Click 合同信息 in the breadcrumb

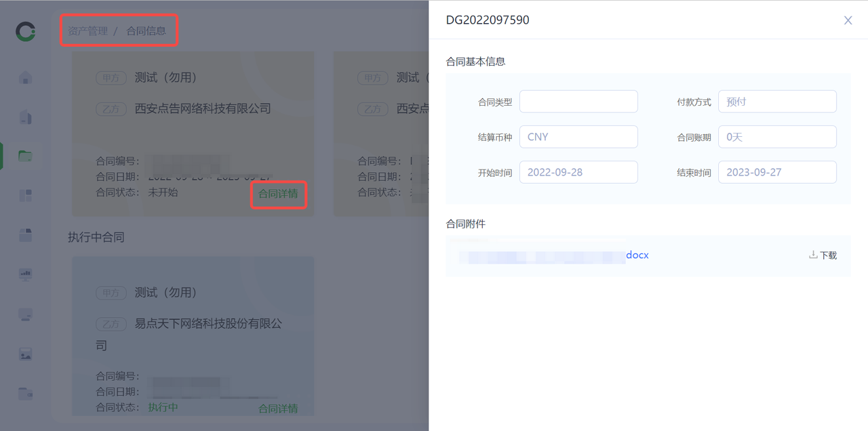pyautogui.click(x=146, y=31)
